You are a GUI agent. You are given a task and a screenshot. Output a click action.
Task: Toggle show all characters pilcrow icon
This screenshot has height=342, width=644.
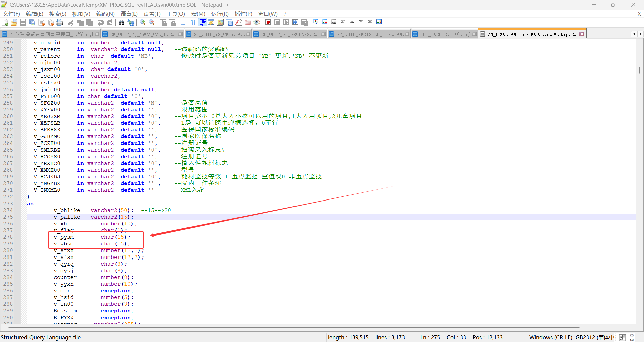[x=193, y=22]
